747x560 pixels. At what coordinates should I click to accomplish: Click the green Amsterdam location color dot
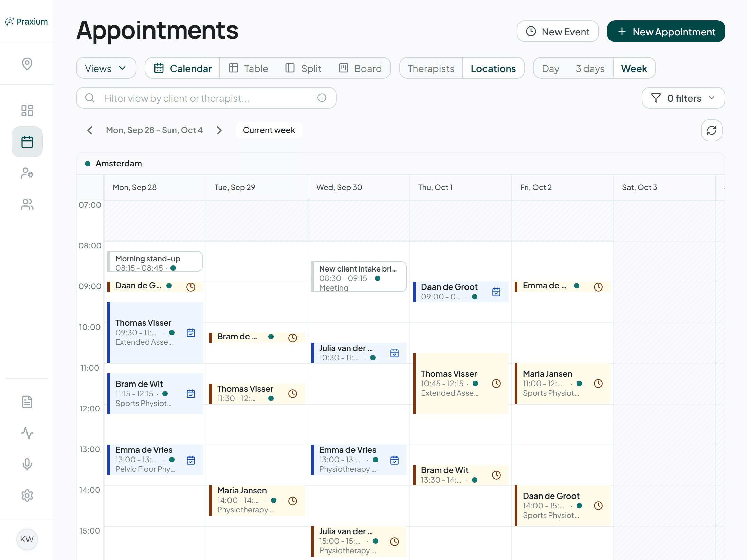click(88, 164)
